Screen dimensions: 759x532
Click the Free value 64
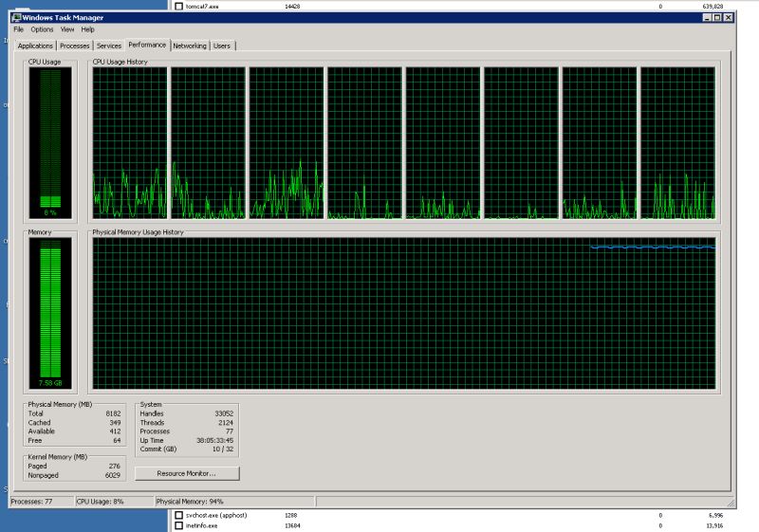click(117, 441)
